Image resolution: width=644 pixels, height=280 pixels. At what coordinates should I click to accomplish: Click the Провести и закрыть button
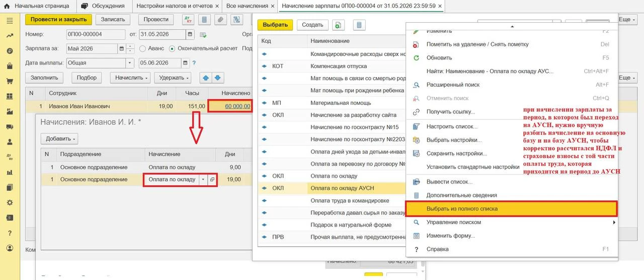tap(58, 20)
